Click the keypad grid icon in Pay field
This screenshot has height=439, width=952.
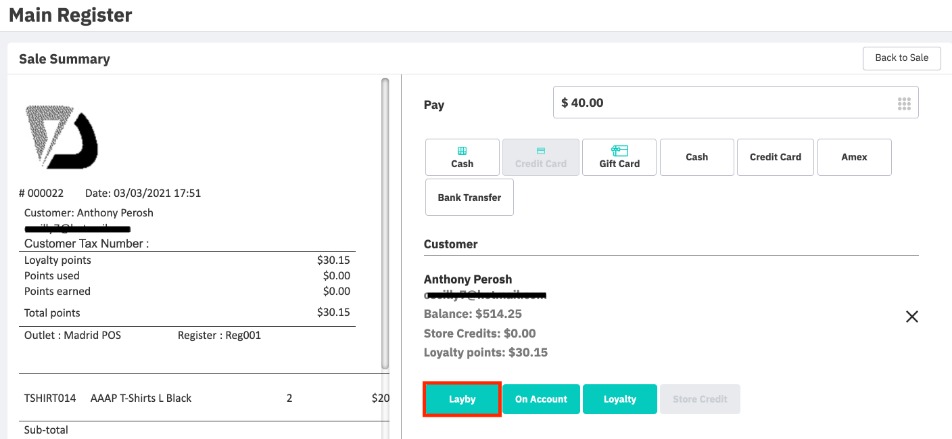click(x=904, y=103)
